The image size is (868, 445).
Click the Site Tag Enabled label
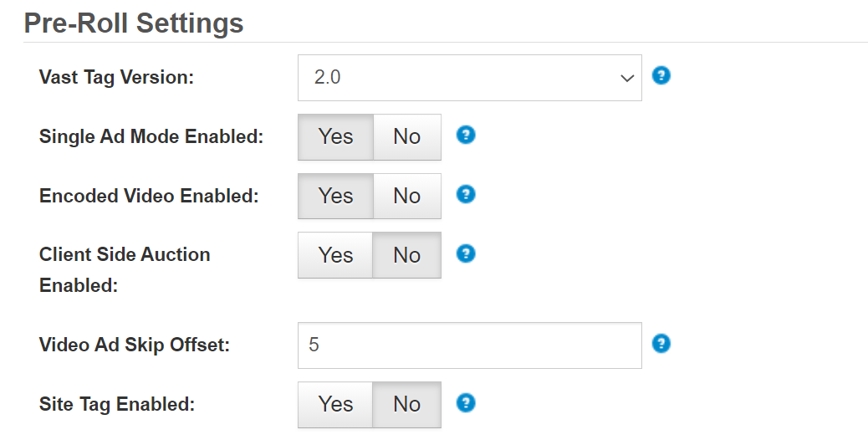tap(116, 405)
